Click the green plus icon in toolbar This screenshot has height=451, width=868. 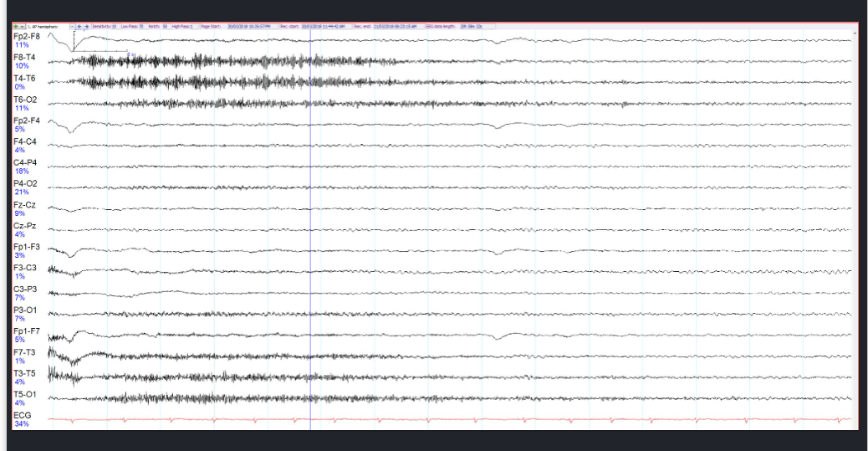(x=16, y=26)
